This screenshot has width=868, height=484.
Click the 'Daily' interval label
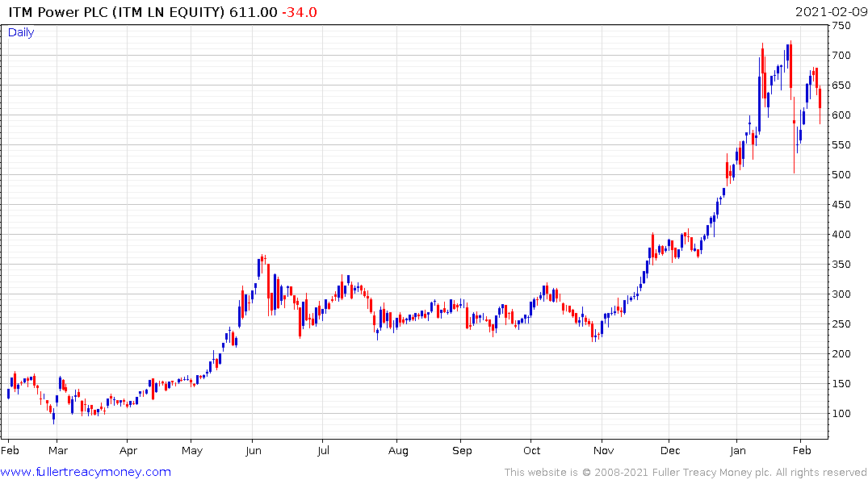tap(21, 32)
